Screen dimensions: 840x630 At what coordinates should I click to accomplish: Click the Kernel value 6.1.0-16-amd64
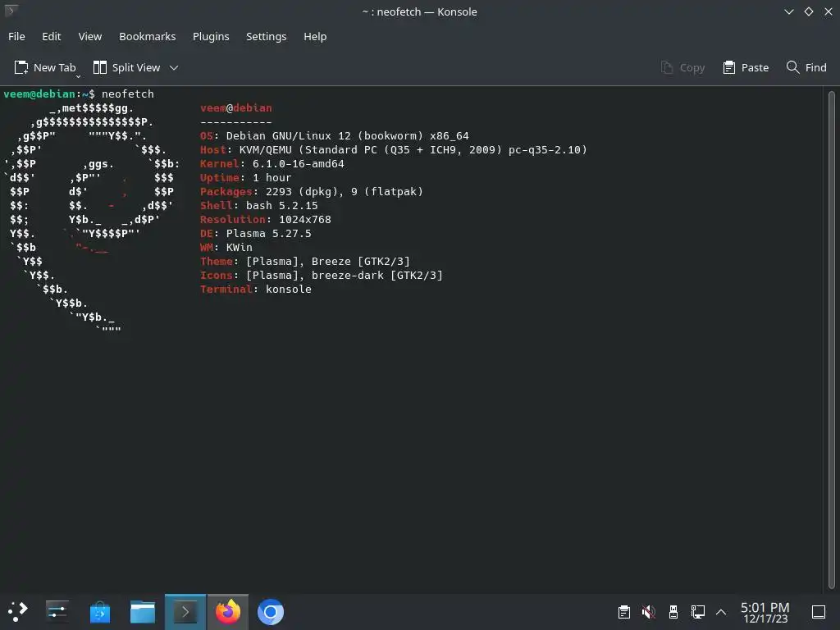[x=299, y=163]
